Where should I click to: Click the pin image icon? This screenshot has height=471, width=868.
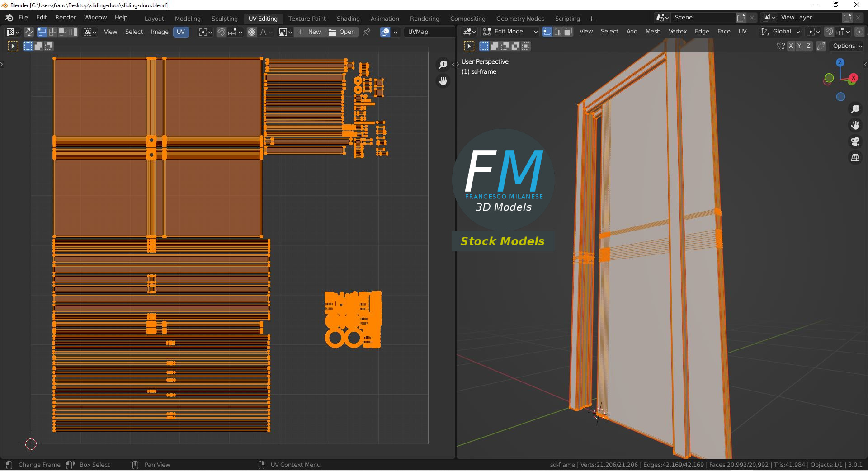coord(367,32)
